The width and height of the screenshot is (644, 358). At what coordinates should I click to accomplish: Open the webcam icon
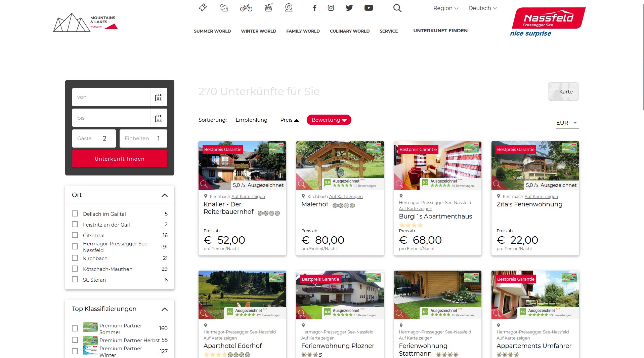289,8
